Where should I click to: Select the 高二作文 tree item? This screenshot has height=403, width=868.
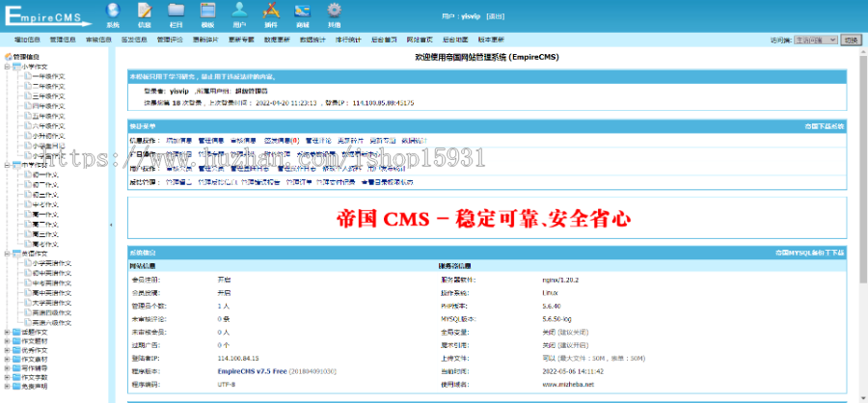45,225
